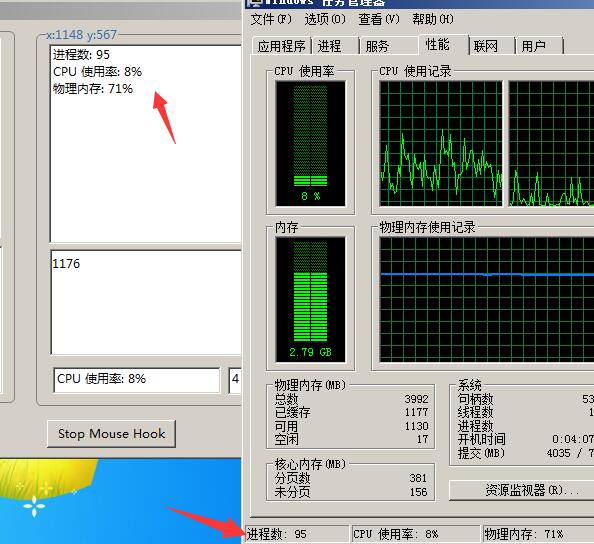Click the 句柄数 label in 系统 group
The image size is (594, 544).
[x=475, y=399]
